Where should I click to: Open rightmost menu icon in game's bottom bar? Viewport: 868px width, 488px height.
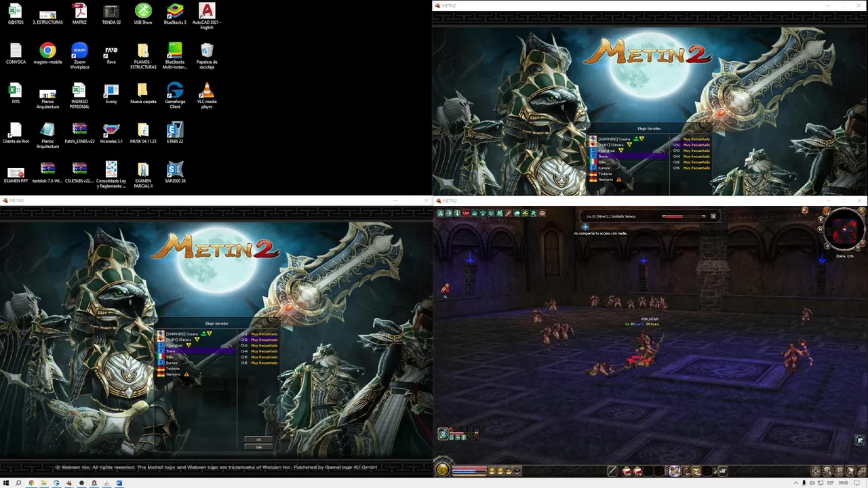click(x=861, y=471)
